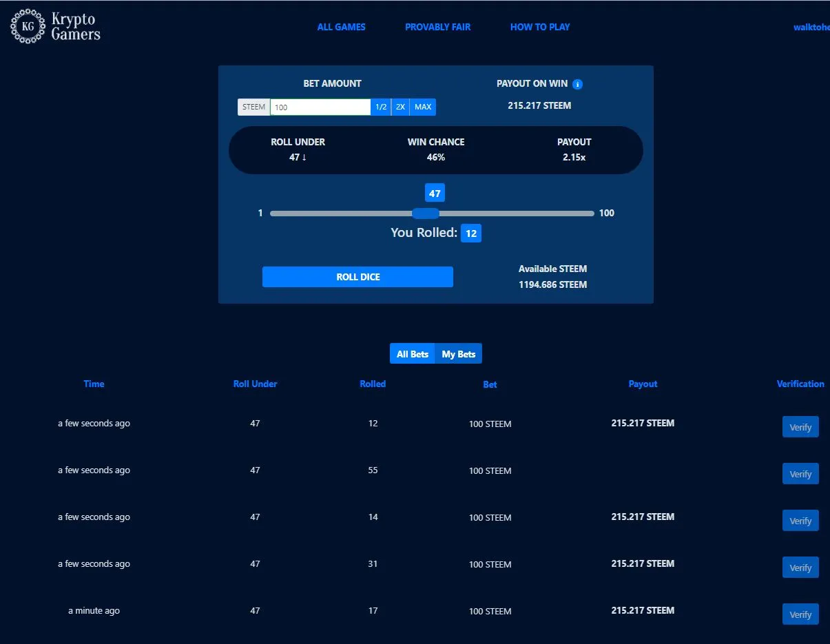Click the You Rolled result 12
830x644 pixels.
(471, 233)
